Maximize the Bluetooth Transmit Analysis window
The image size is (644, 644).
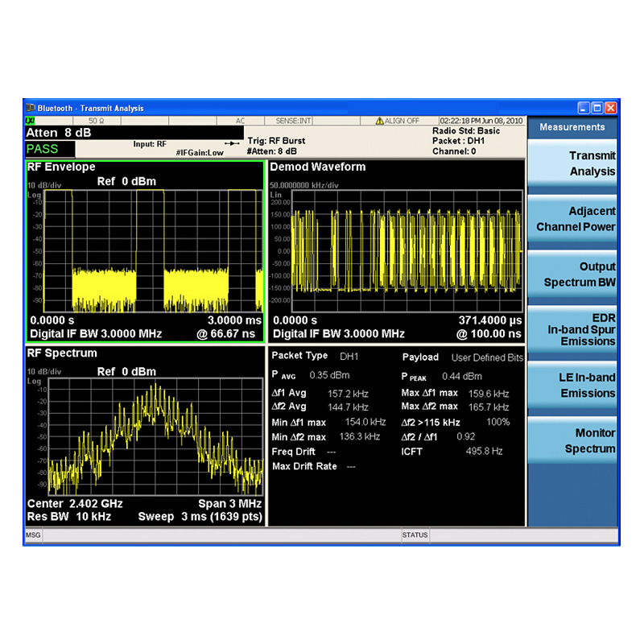pos(597,108)
